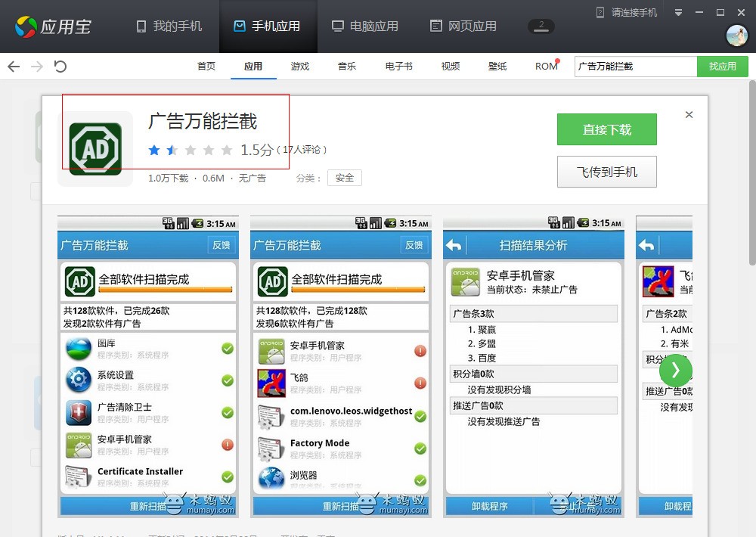Open the download queue counter badge
Viewport: 756px width, 537px height.
[541, 26]
